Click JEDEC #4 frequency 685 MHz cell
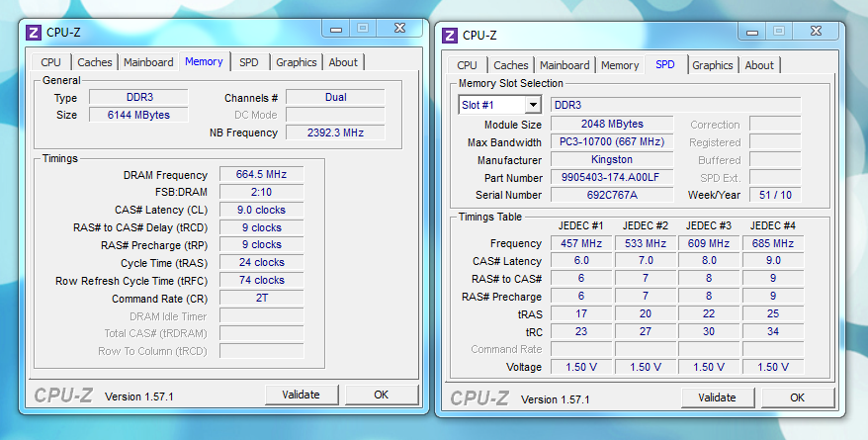This screenshot has width=868, height=440. [x=773, y=243]
